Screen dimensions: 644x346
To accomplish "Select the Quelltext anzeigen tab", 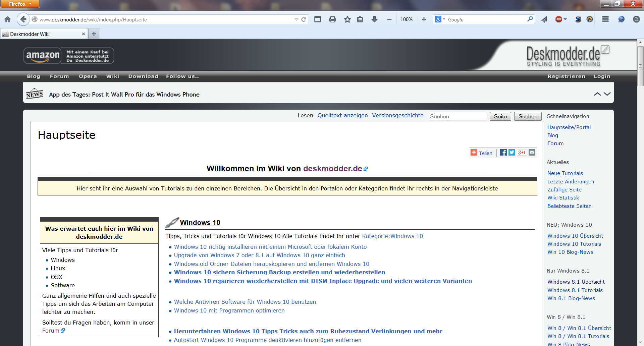I will (x=342, y=115).
